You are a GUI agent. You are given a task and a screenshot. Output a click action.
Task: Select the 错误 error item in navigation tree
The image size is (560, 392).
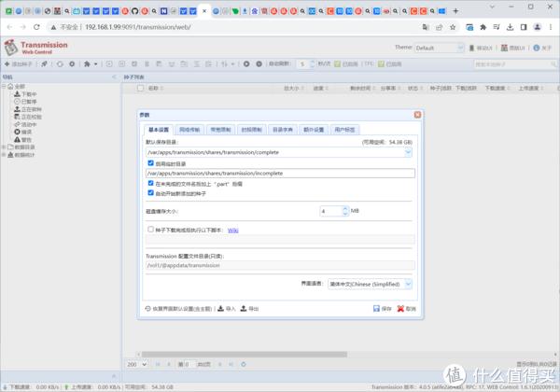tap(22, 133)
